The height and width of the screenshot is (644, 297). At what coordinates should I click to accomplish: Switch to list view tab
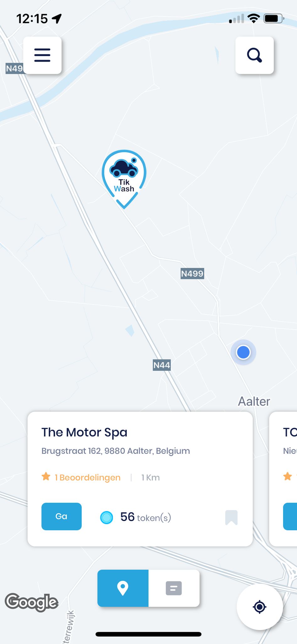pyautogui.click(x=174, y=588)
